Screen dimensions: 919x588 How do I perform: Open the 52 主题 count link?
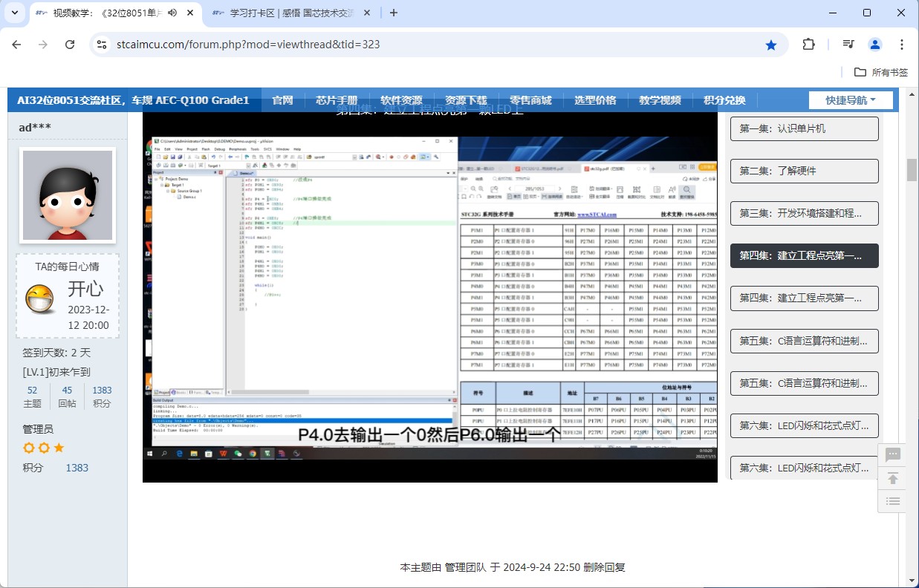[32, 396]
